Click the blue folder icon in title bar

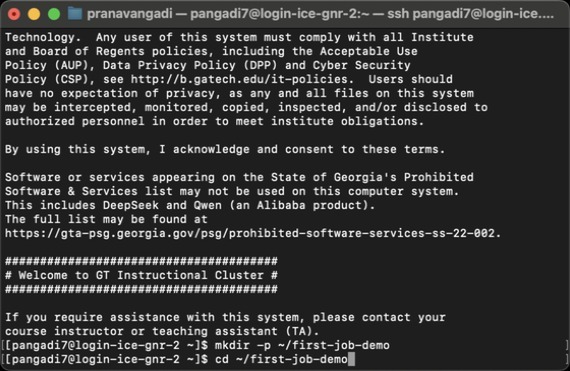(x=75, y=14)
